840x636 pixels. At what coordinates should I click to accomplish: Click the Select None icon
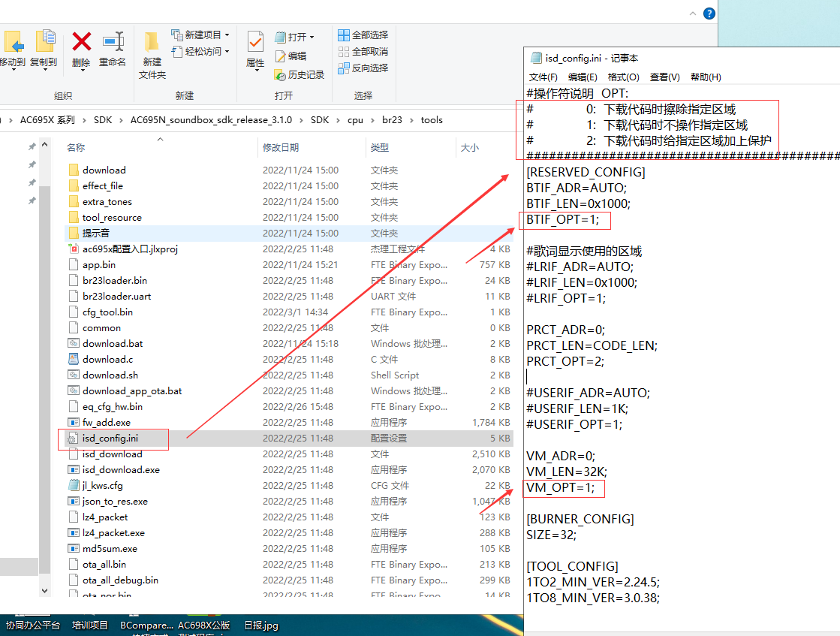point(343,52)
